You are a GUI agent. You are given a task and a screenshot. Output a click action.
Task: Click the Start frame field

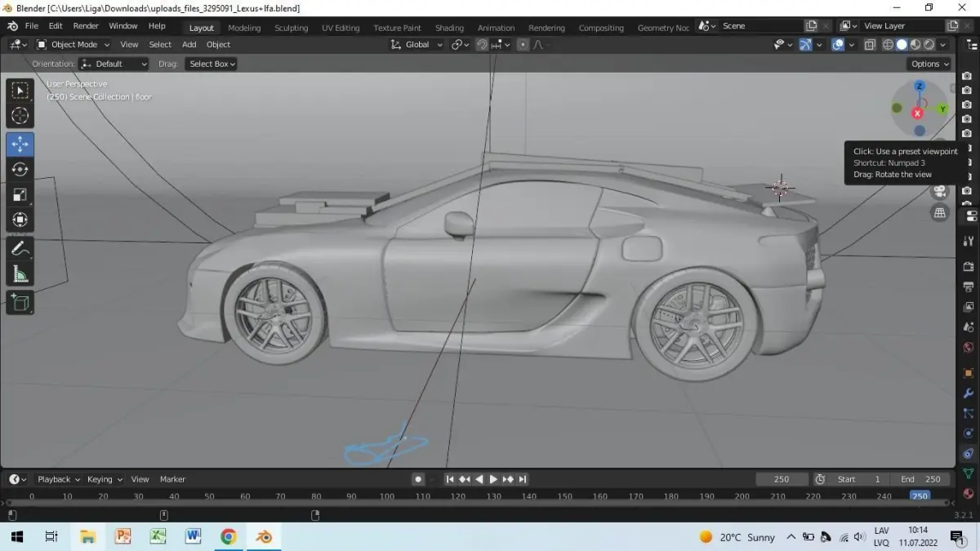pos(860,479)
